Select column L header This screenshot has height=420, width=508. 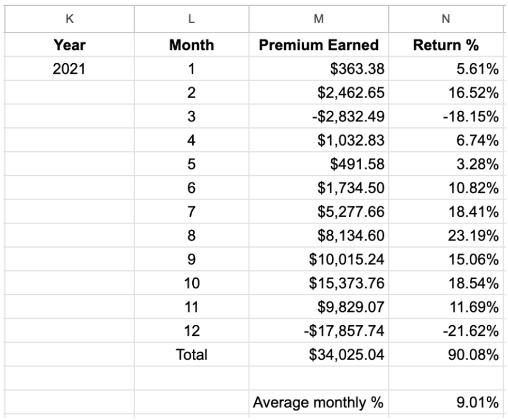coord(191,19)
